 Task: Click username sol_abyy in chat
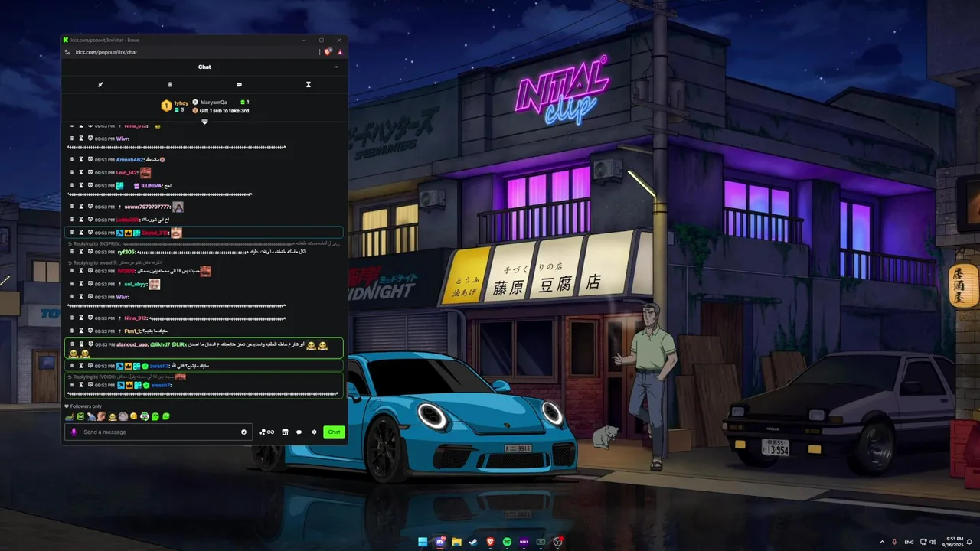point(135,284)
